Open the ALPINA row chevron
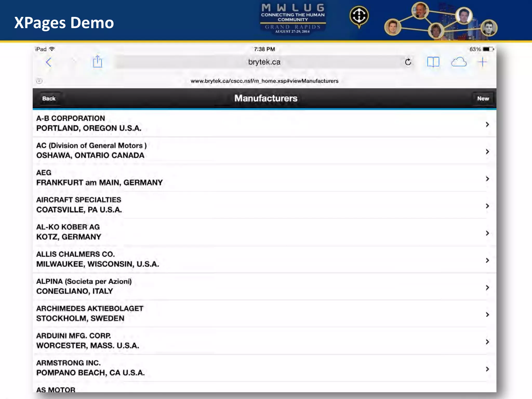 pyautogui.click(x=487, y=288)
